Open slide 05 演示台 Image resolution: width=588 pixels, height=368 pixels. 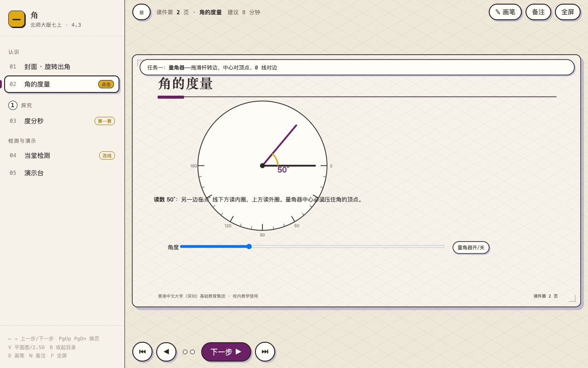62,173
